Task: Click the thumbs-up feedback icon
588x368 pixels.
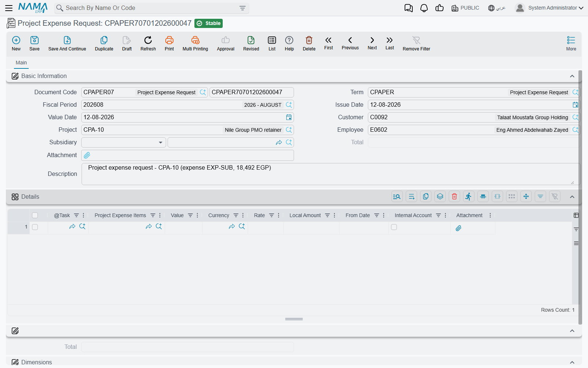Action: coord(440,8)
